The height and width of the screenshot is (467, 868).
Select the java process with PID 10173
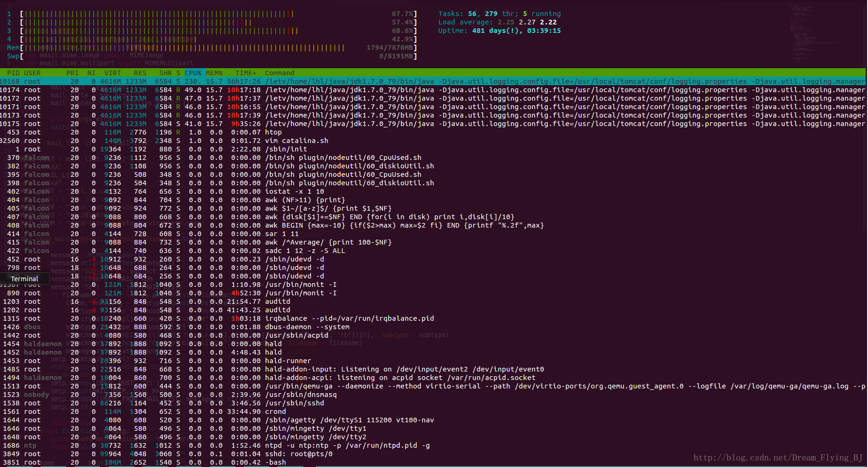pyautogui.click(x=433, y=115)
